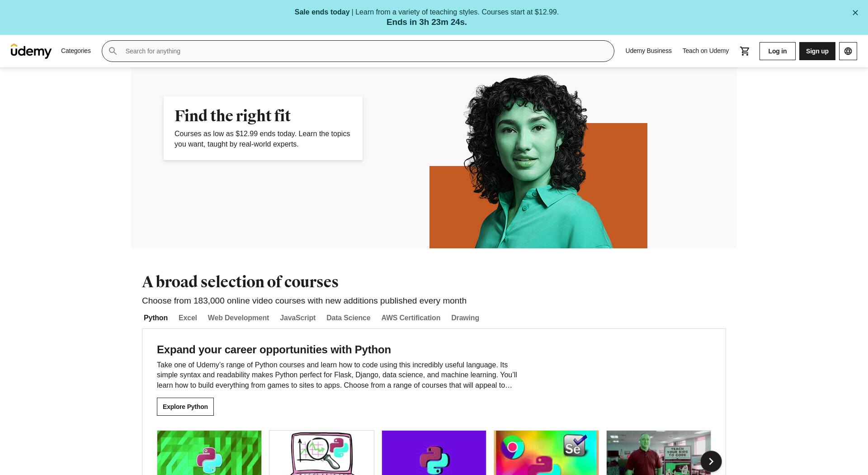Click the Sign up button

(x=817, y=51)
